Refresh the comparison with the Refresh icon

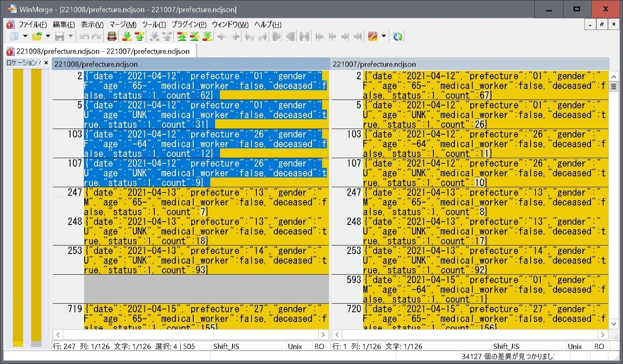tap(397, 36)
